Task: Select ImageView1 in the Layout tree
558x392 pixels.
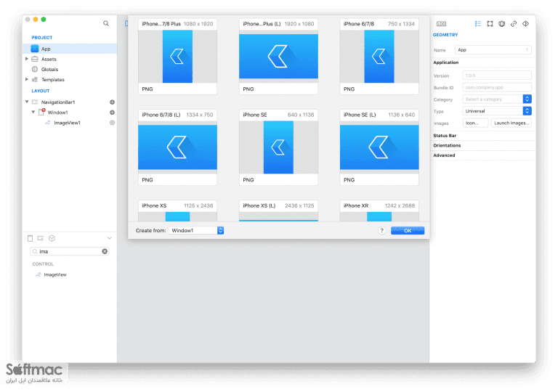Action: (67, 123)
